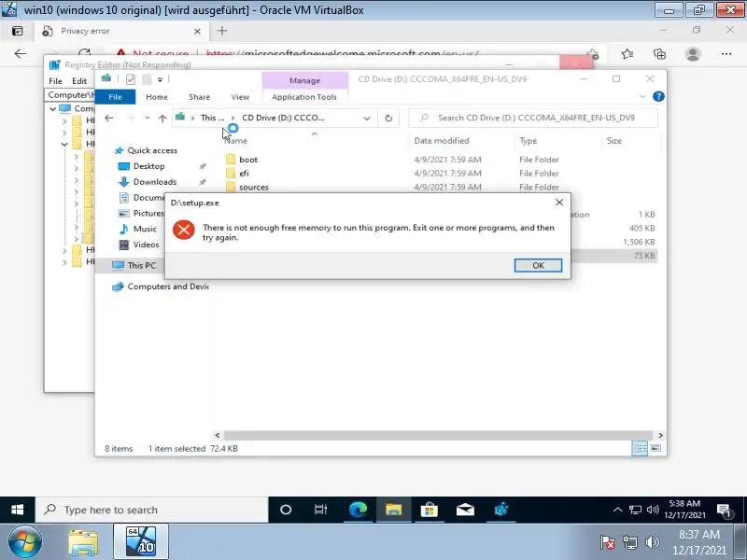The width and height of the screenshot is (747, 560).
Task: Go up one folder level in Explorer
Action: 162,119
